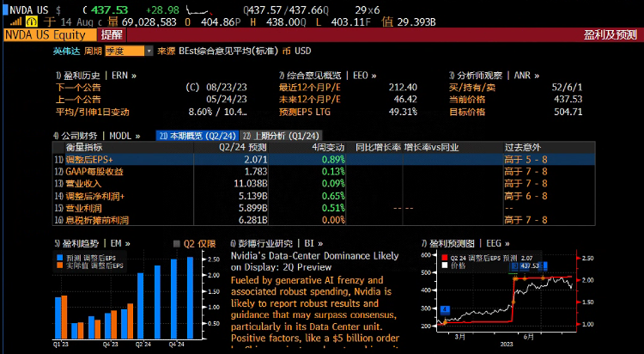Click the 下一个公告 date 08/23/23
Image resolution: width=644 pixels, height=354 pixels.
click(x=227, y=87)
